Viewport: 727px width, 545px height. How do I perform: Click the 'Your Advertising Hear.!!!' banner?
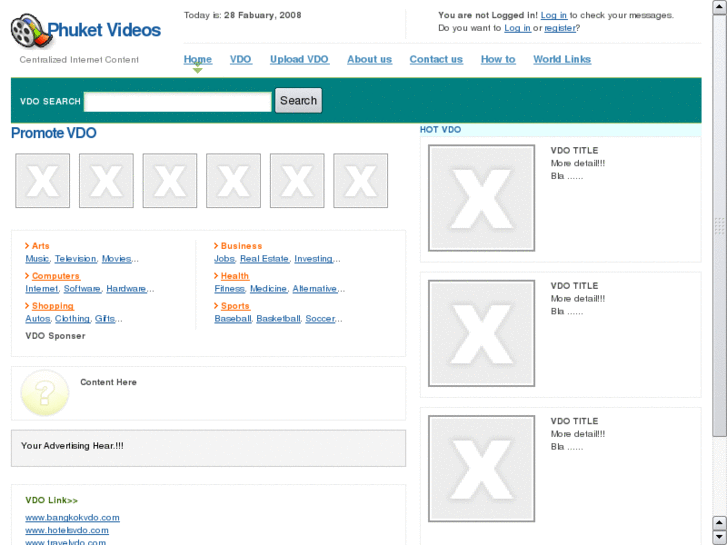[x=208, y=448]
